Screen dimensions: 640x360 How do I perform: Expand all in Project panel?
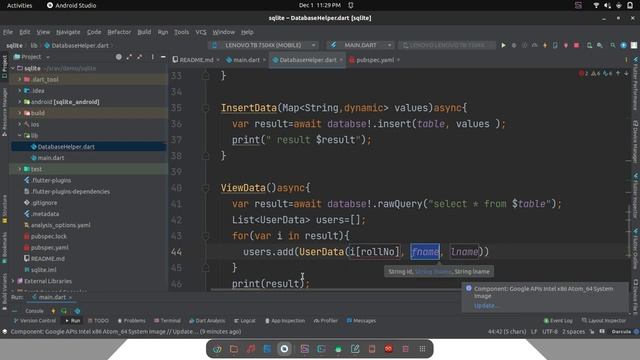[x=129, y=57]
